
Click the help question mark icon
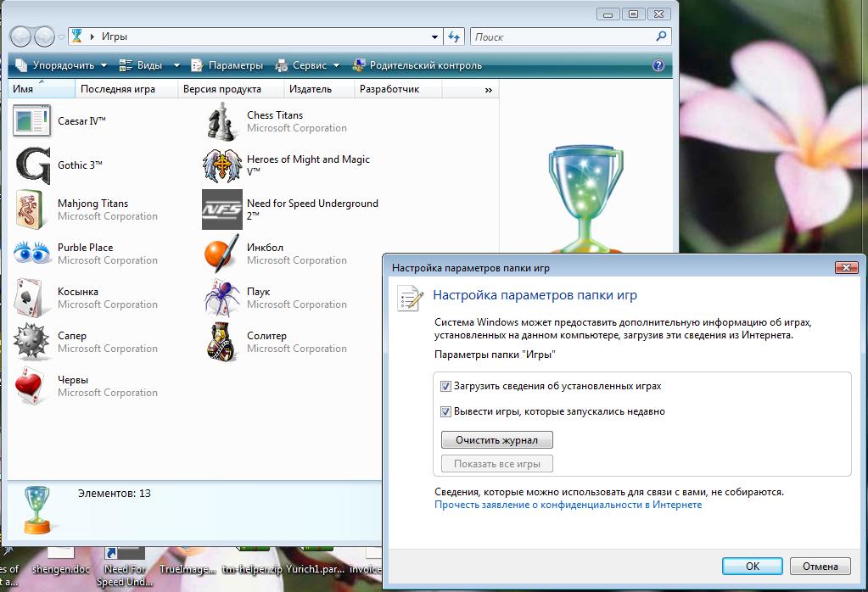658,65
